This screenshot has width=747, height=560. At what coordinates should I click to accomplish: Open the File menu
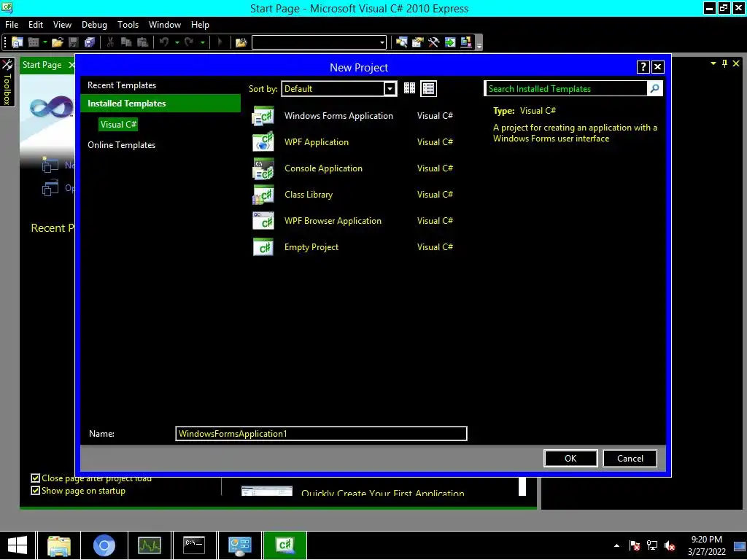(12, 25)
